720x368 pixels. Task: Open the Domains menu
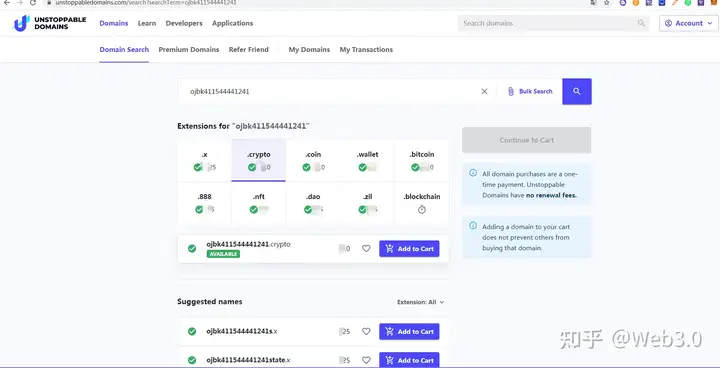(x=113, y=23)
